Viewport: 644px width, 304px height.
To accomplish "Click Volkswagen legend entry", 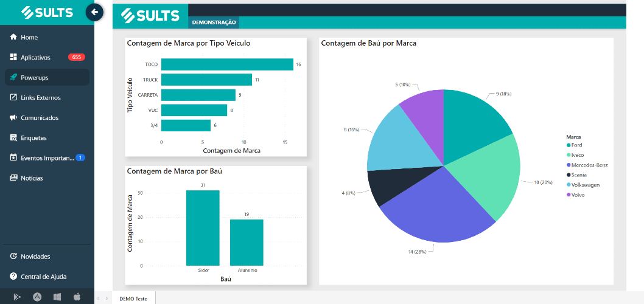I will pyautogui.click(x=583, y=185).
